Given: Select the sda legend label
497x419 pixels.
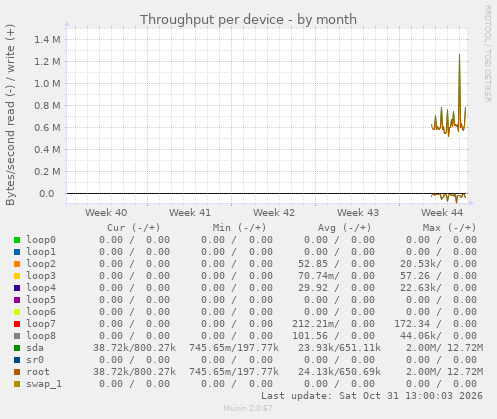Looking at the screenshot, I should 35,348.
